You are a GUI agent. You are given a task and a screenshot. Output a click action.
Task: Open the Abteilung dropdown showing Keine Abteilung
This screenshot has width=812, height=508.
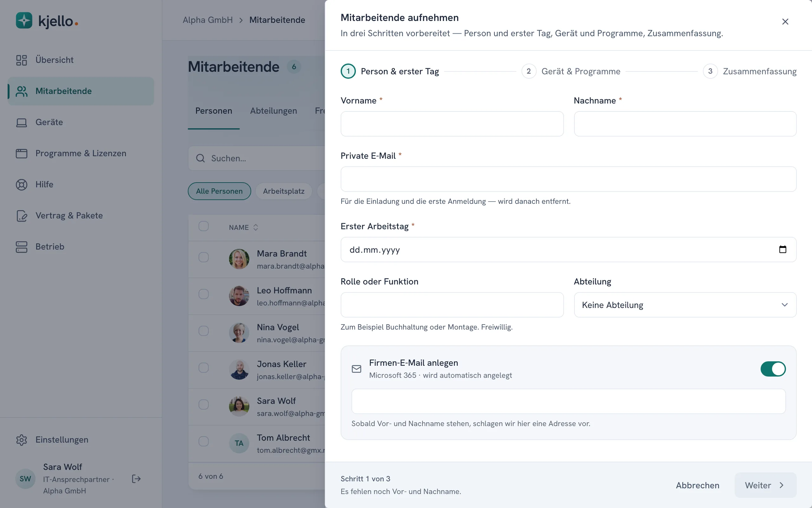click(x=685, y=305)
